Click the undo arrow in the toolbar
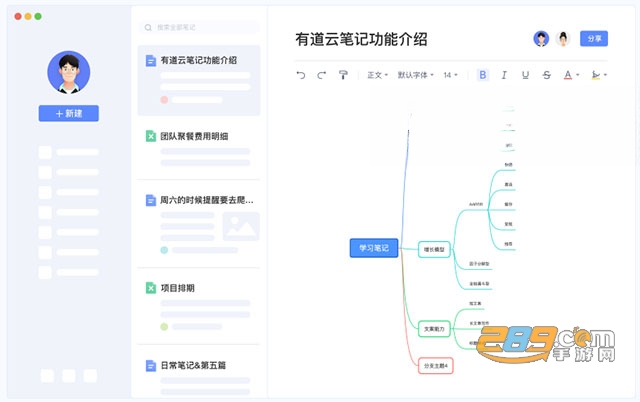This screenshot has height=402, width=640. pyautogui.click(x=301, y=75)
